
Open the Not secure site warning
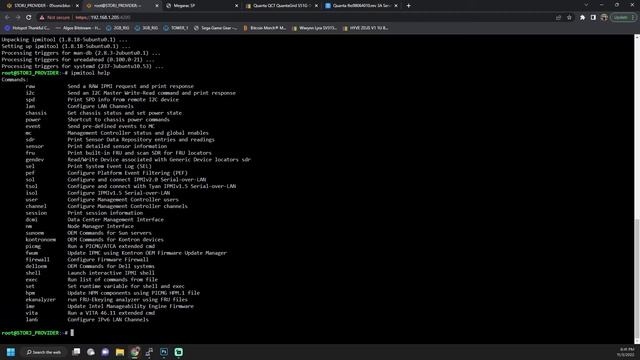coord(55,18)
